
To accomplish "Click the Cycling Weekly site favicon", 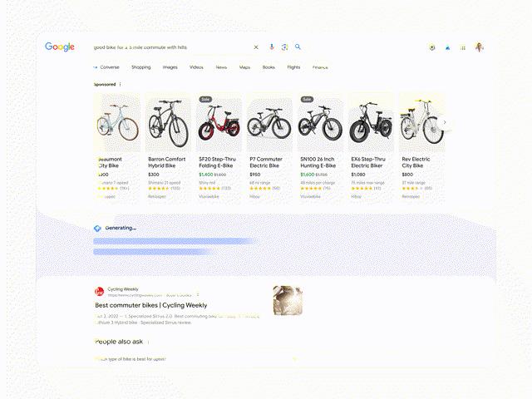I will pos(99,292).
